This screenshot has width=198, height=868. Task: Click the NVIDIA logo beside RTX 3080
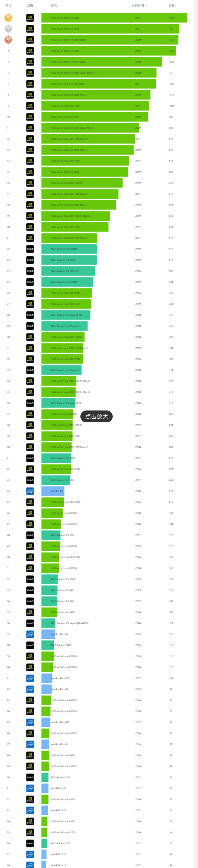(30, 18)
